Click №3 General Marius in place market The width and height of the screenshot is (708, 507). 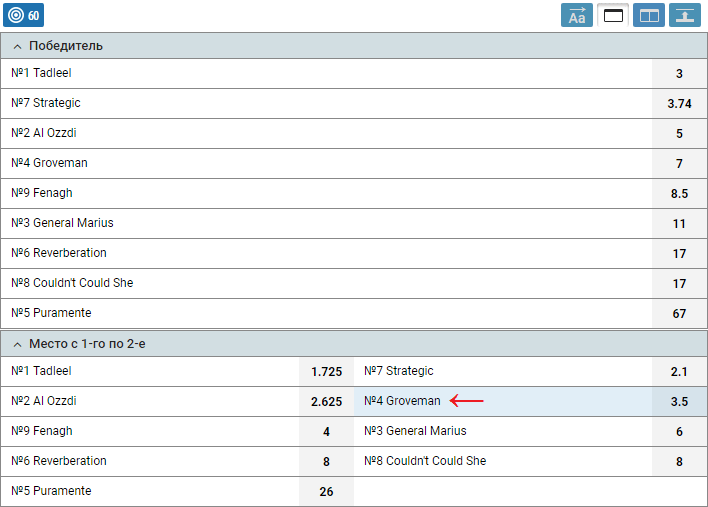[415, 431]
